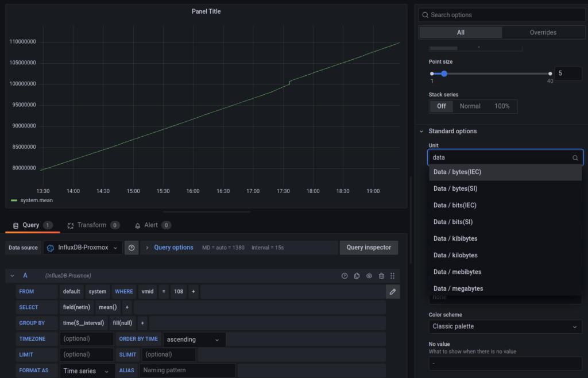Delete query A with trash icon
The image size is (588, 378).
tap(381, 276)
